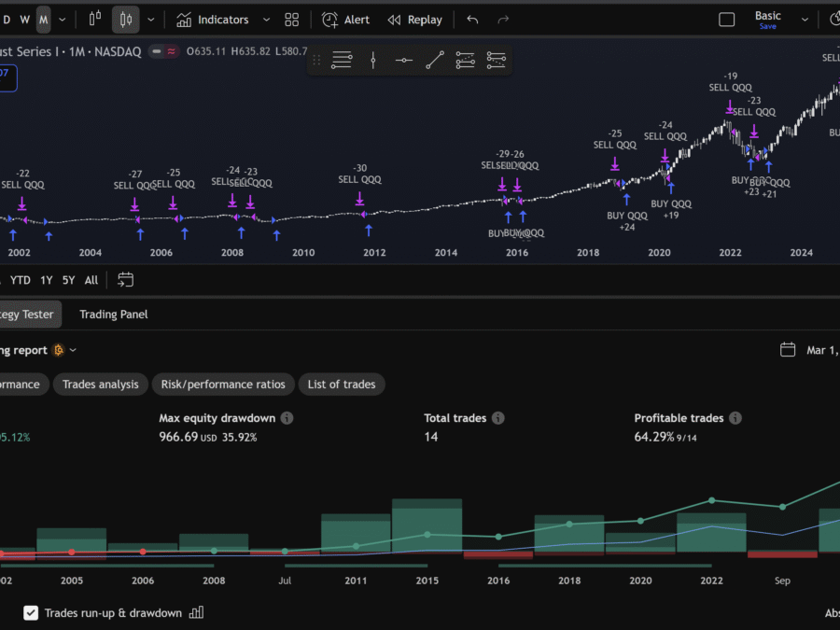
Task: Click the bar chart style icon
Action: (94, 20)
